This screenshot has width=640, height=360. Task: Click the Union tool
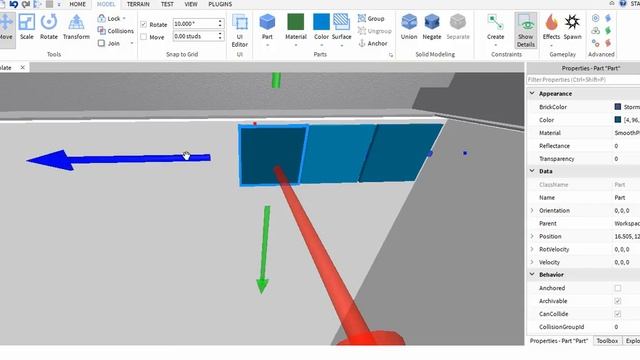point(409,27)
